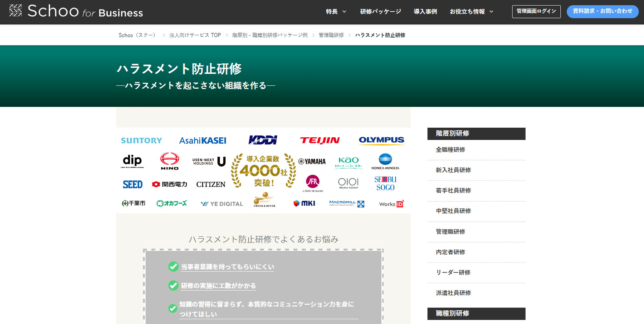644x324 pixels.
Task: Click the Schoo for Business logo
Action: click(76, 11)
